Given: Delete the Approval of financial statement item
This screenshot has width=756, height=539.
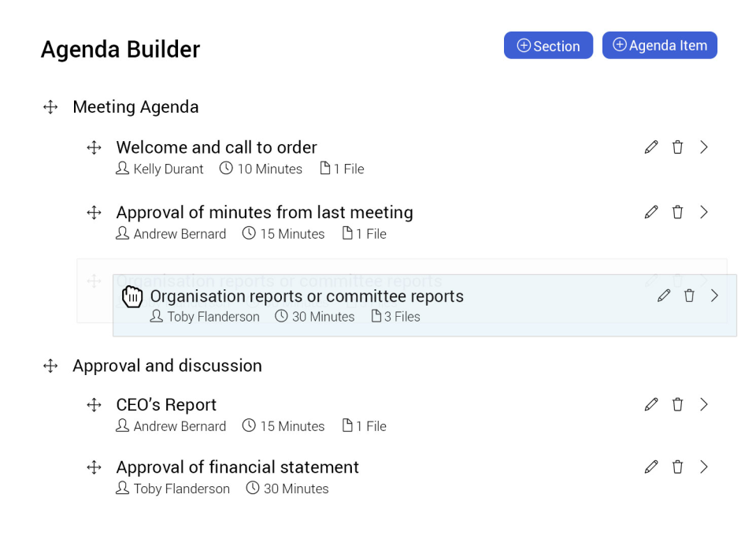Looking at the screenshot, I should pyautogui.click(x=677, y=467).
